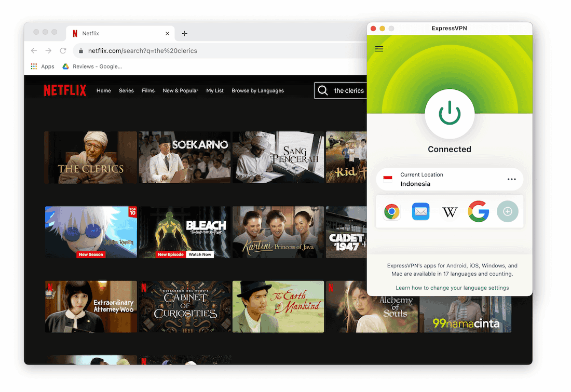This screenshot has width=571, height=392.
Task: Open Cabinet of Curiosities thumbnail
Action: pyautogui.click(x=185, y=306)
